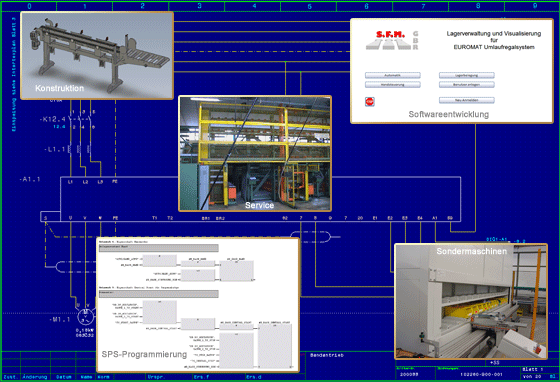Click the PE terminal on the A1.1 block

[x=115, y=182]
